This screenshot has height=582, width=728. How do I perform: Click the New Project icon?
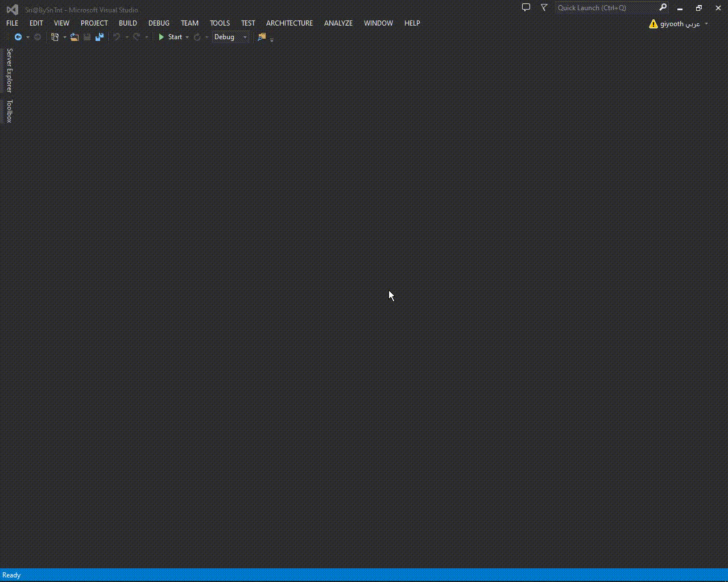[55, 37]
